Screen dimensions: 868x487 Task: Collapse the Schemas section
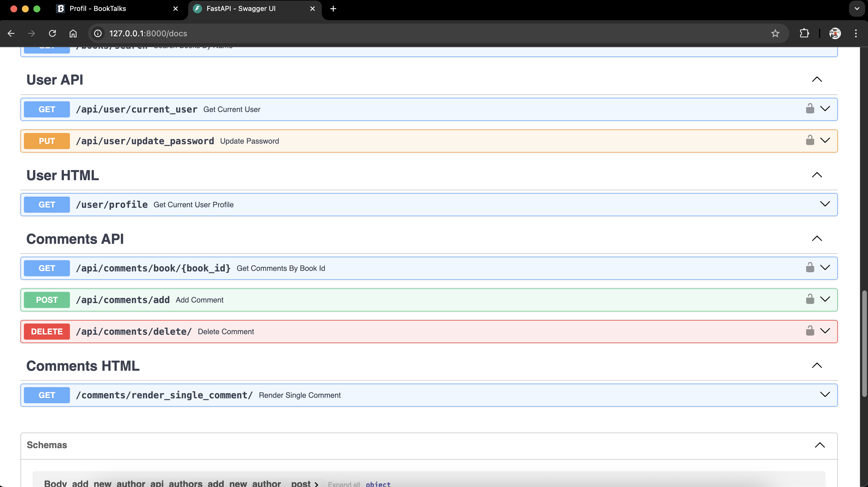(x=819, y=445)
